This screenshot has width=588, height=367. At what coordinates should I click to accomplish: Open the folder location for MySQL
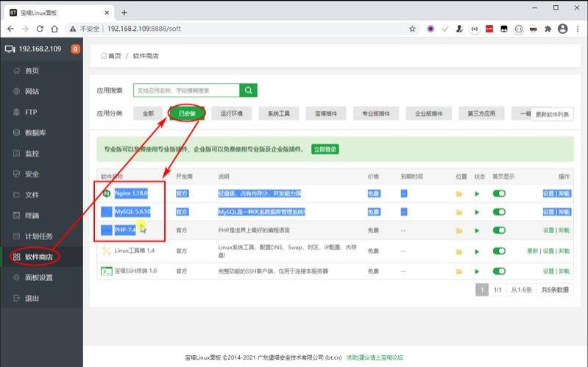(x=459, y=212)
